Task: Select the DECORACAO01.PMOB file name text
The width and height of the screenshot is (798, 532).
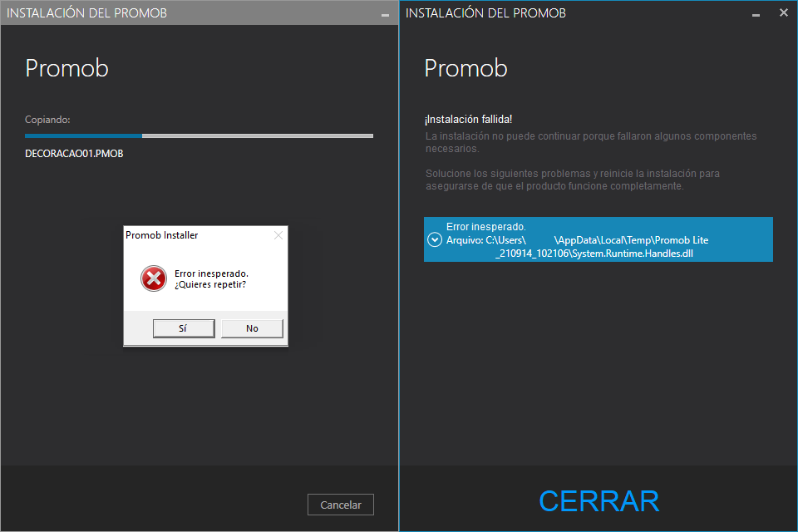Action: [74, 154]
